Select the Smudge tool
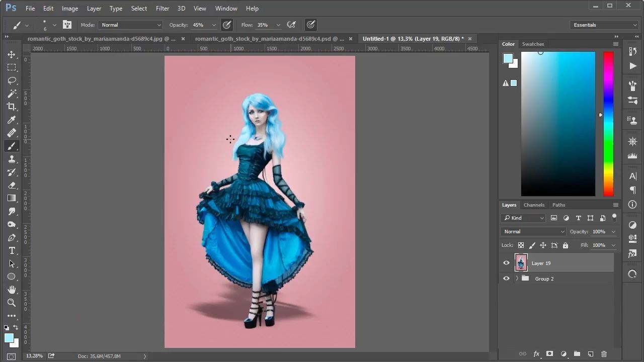The image size is (644, 362). pos(12,211)
